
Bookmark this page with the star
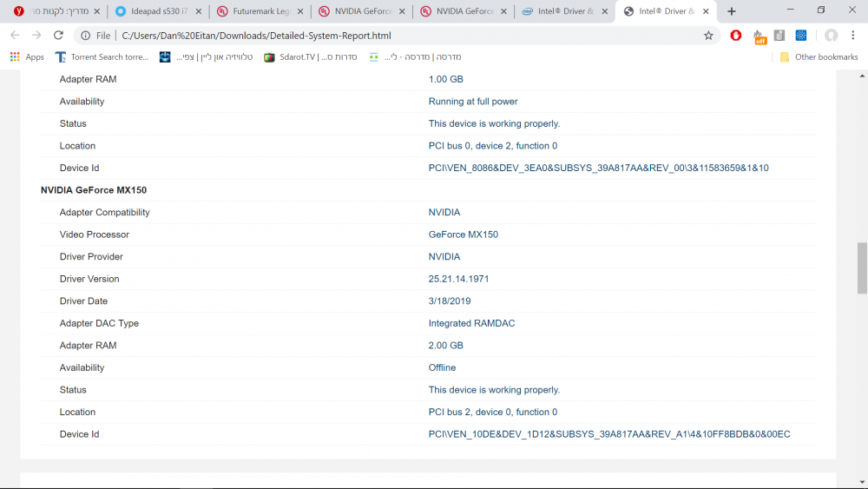coord(708,36)
